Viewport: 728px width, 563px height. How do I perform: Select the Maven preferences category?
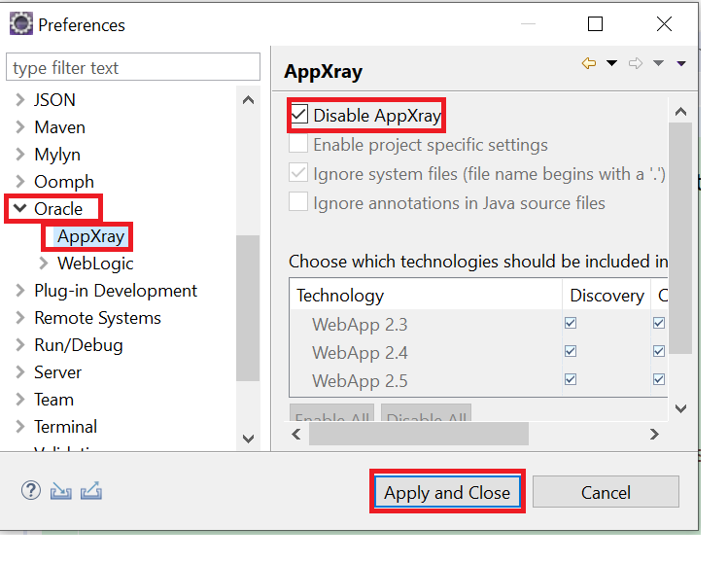click(x=59, y=126)
